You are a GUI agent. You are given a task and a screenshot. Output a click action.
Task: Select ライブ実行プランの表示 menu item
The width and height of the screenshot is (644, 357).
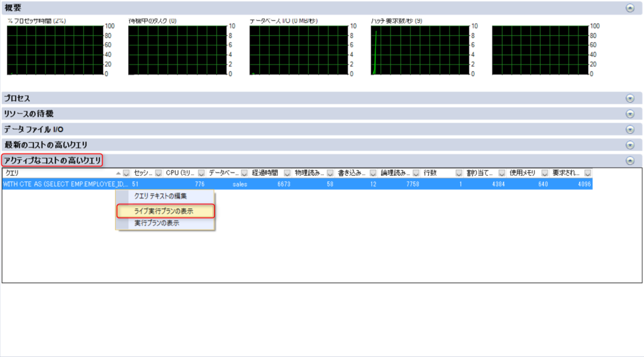[x=165, y=211]
